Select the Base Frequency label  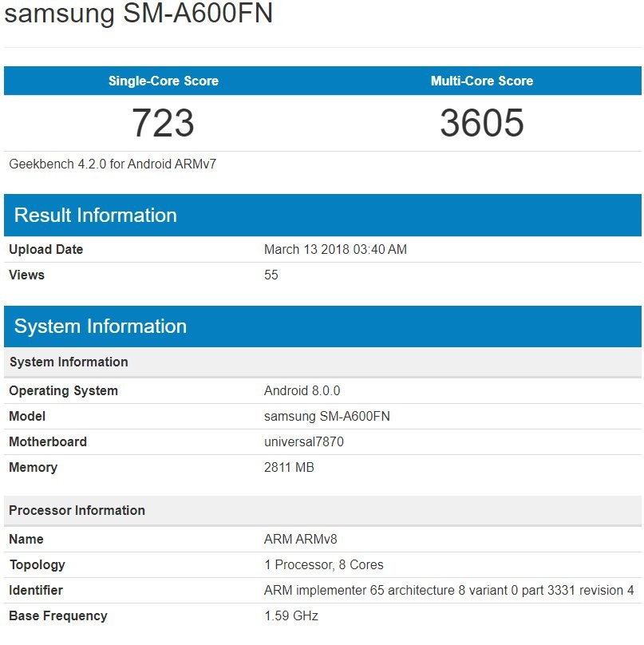click(58, 615)
